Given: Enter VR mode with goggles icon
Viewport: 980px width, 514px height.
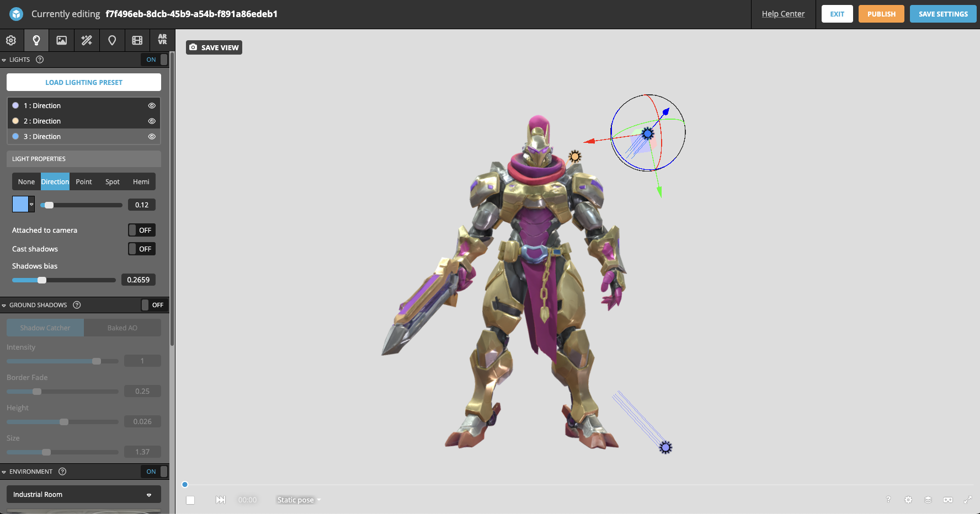Looking at the screenshot, I should coord(948,500).
